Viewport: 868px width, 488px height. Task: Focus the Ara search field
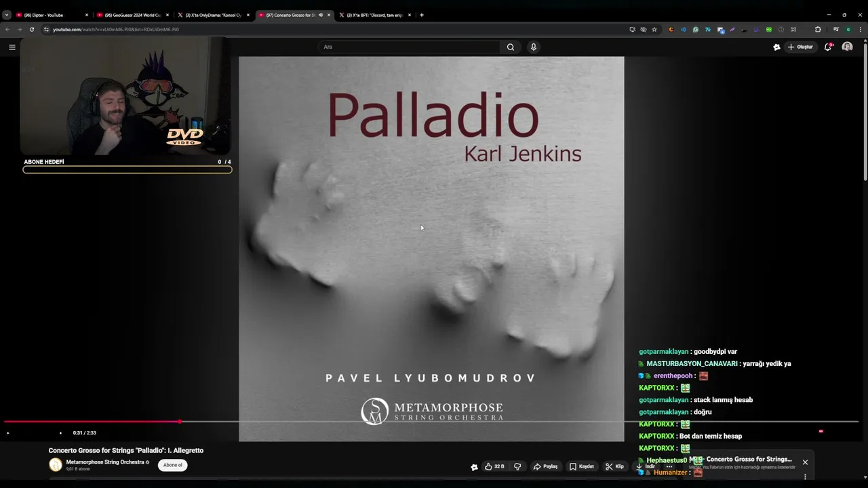(x=410, y=47)
